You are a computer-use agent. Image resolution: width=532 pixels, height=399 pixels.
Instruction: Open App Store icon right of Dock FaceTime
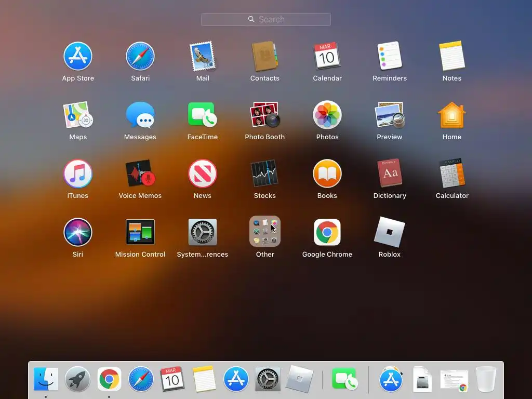[391, 379]
